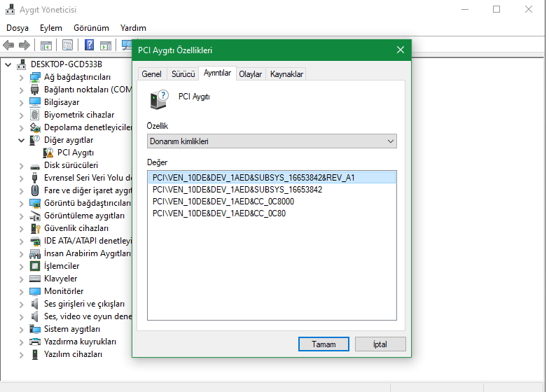549x392 pixels.
Task: Expand Disk sürücüleri category
Action: [x=21, y=165]
